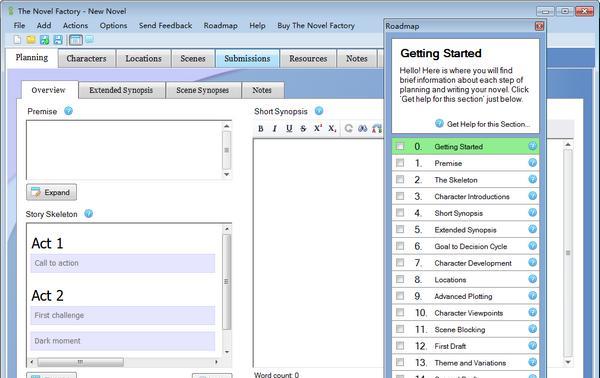
Task: Check Scene Blocking step checkbox
Action: (400, 329)
